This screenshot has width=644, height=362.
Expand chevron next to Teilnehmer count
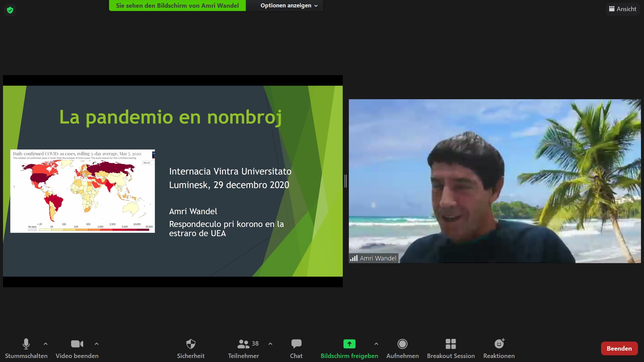(x=270, y=344)
